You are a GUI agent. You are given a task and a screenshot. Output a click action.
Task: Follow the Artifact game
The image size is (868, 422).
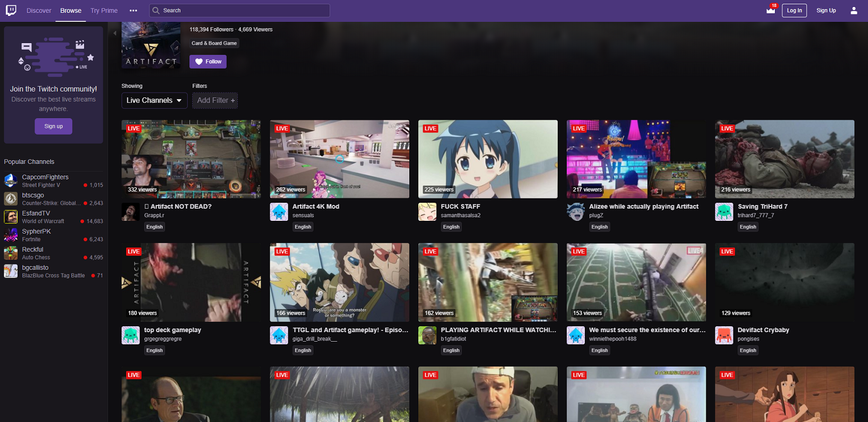tap(208, 62)
